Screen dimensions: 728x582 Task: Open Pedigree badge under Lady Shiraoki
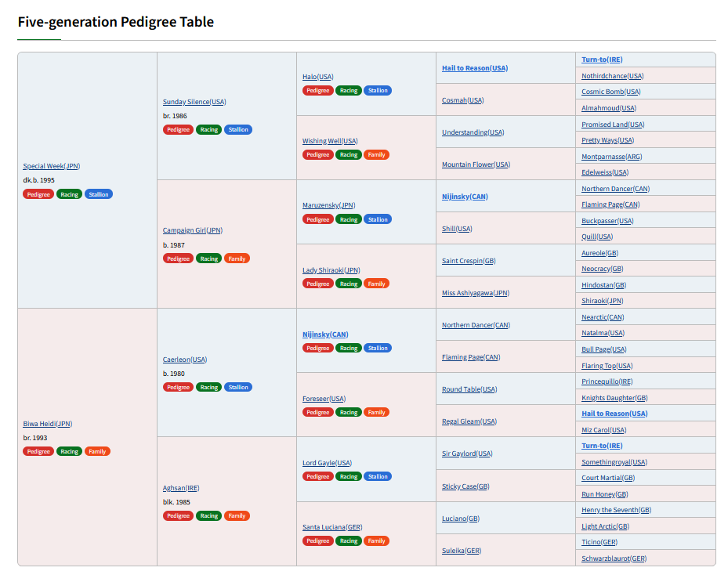tap(317, 284)
